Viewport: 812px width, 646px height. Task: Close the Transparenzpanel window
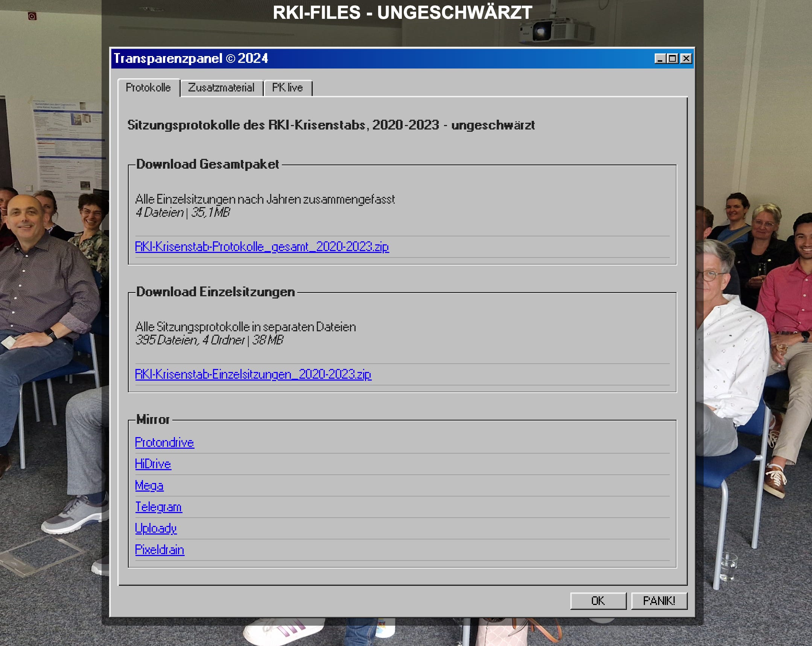(x=686, y=59)
